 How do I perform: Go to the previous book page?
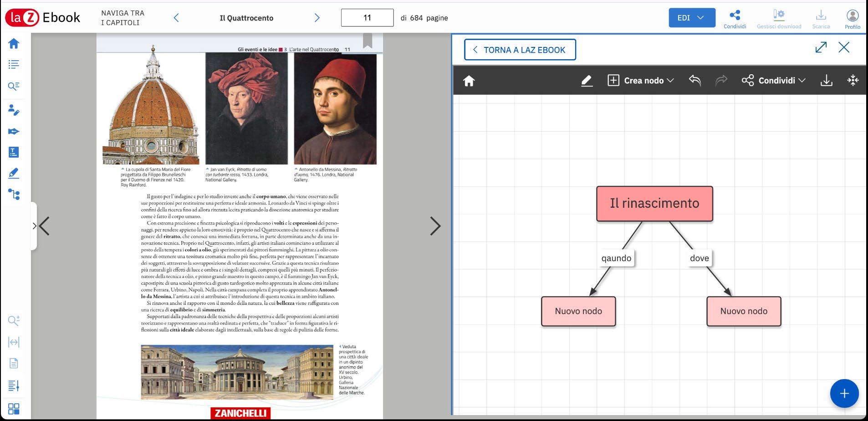click(45, 226)
